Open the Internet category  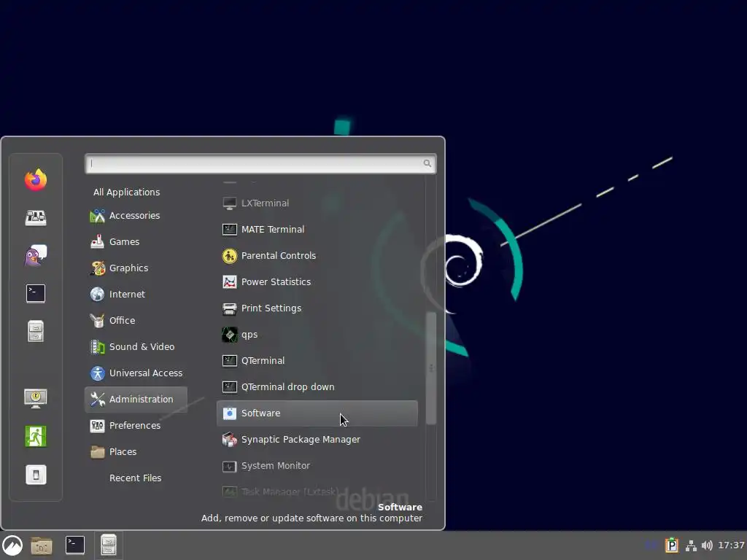[136, 295]
